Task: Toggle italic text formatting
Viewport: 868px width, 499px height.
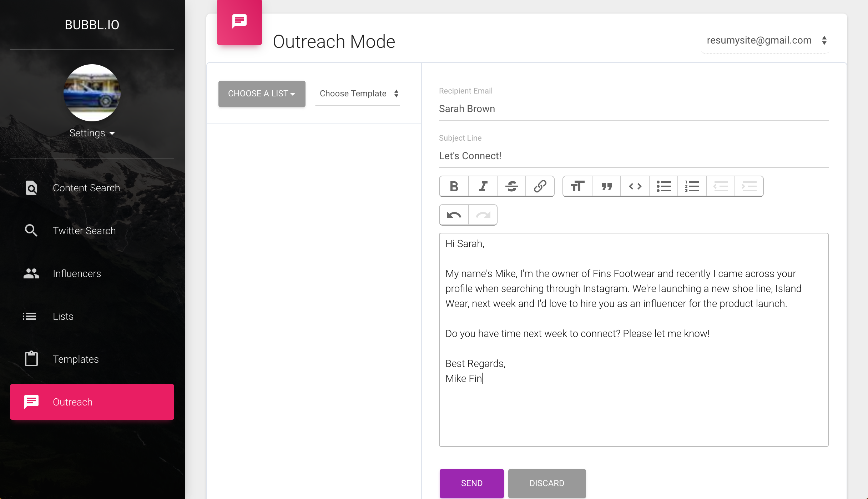Action: [x=483, y=186]
